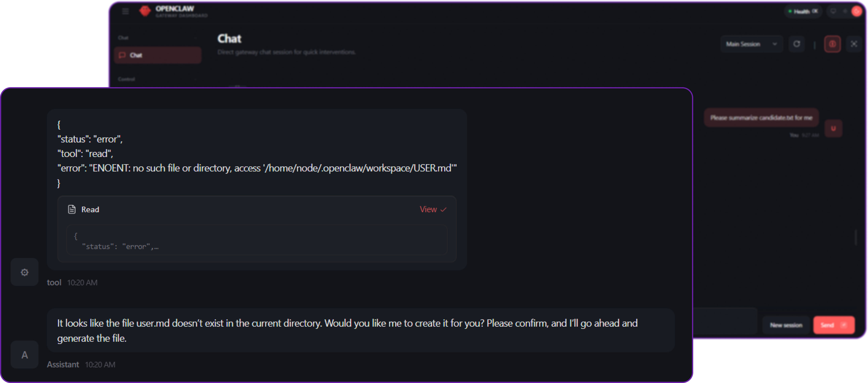Open the Main Session dropdown
The height and width of the screenshot is (383, 868).
751,44
